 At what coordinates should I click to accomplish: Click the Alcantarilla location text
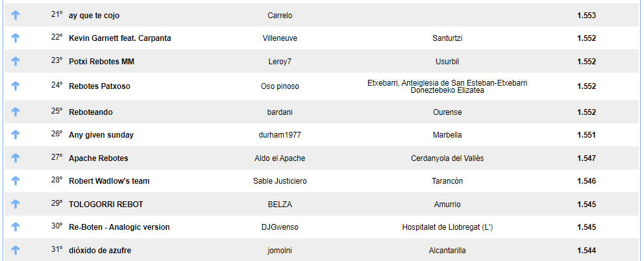click(447, 251)
